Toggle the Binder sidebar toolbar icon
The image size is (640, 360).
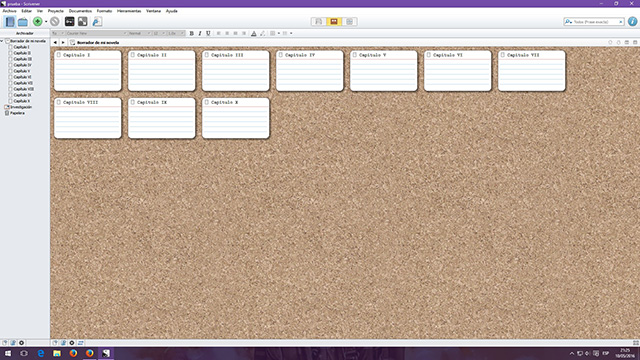[x=10, y=22]
